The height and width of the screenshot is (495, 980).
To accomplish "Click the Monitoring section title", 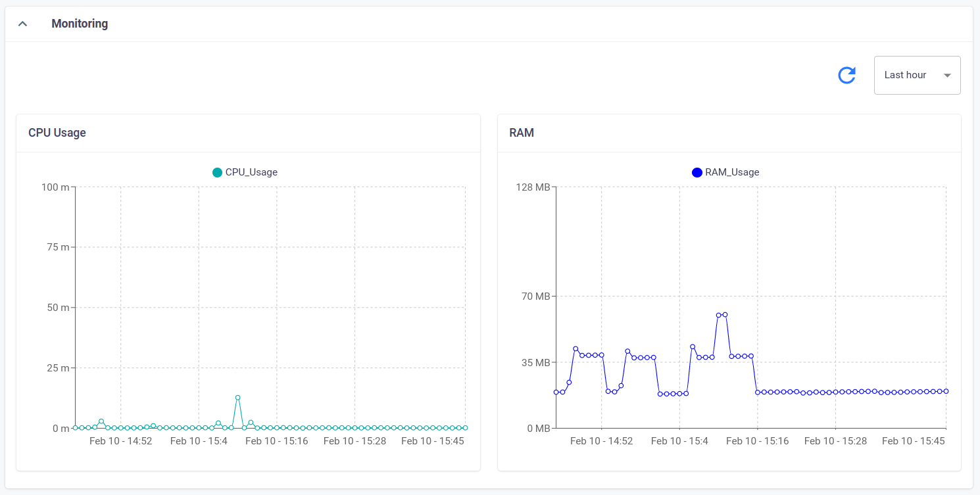I will coord(80,24).
